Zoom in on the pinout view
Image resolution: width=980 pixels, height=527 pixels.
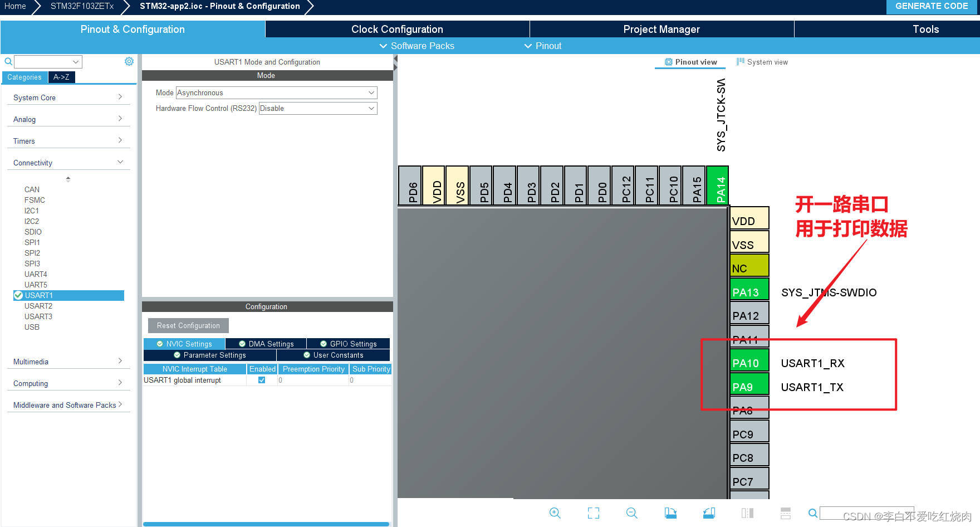click(x=555, y=513)
